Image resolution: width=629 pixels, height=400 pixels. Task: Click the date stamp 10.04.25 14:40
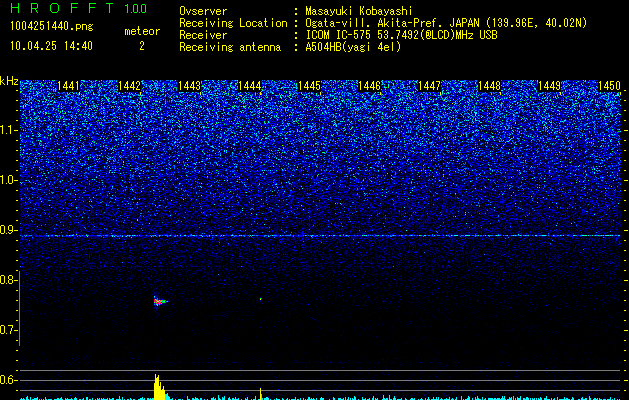click(51, 46)
